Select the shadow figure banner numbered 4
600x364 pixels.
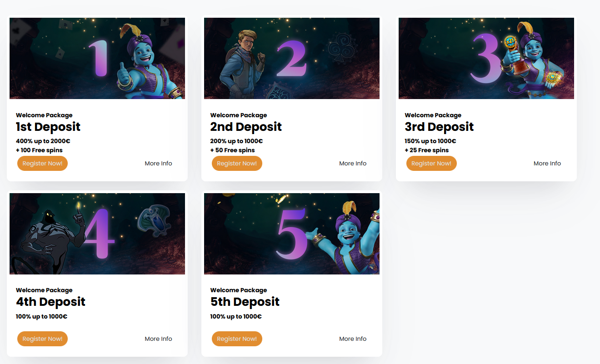tap(97, 234)
